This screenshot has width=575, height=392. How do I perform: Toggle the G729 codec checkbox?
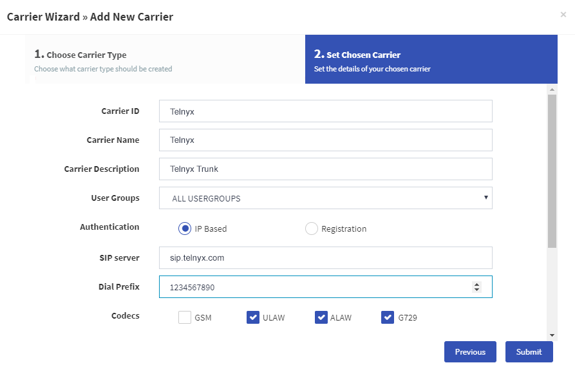388,317
